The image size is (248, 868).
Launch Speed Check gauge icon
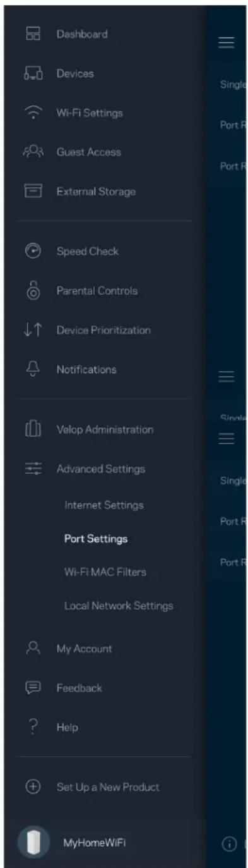click(32, 251)
